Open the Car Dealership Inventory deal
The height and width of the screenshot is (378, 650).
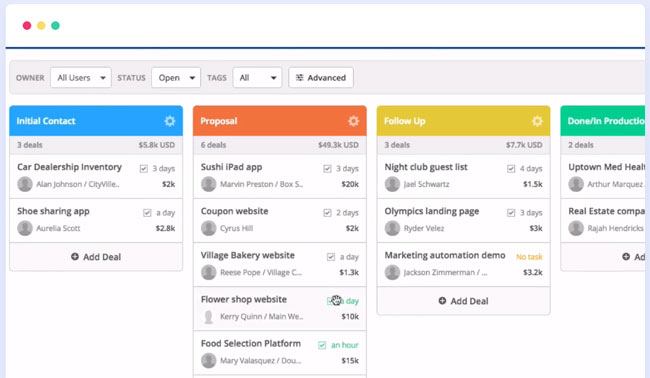70,167
